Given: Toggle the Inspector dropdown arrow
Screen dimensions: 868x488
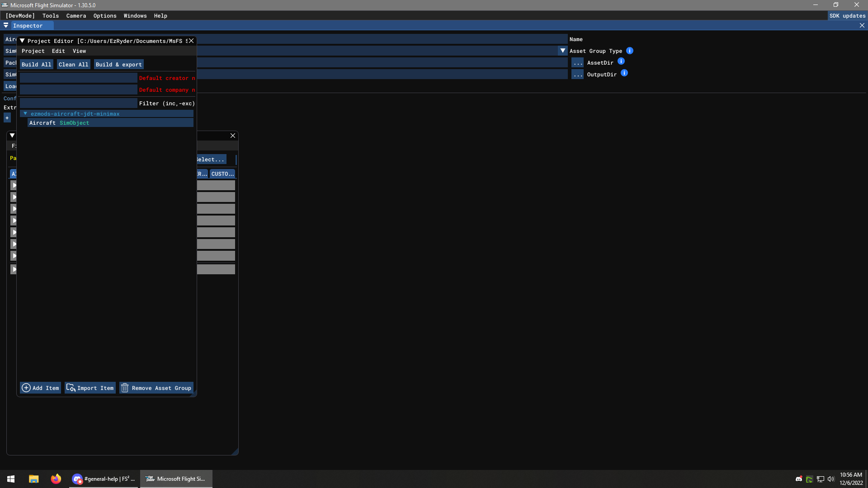Looking at the screenshot, I should click(x=6, y=25).
